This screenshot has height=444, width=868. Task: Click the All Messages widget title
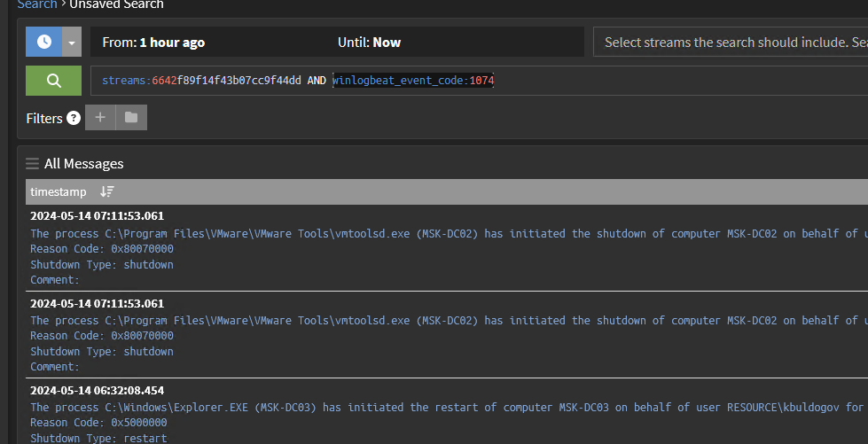click(x=83, y=164)
